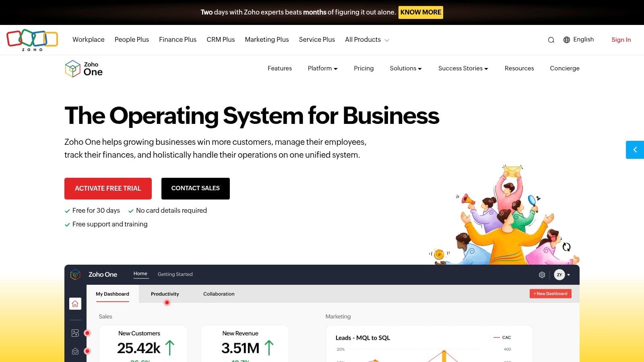Viewport: 644px width, 362px height.
Task: Select the dashboard Home tab
Action: tap(140, 274)
